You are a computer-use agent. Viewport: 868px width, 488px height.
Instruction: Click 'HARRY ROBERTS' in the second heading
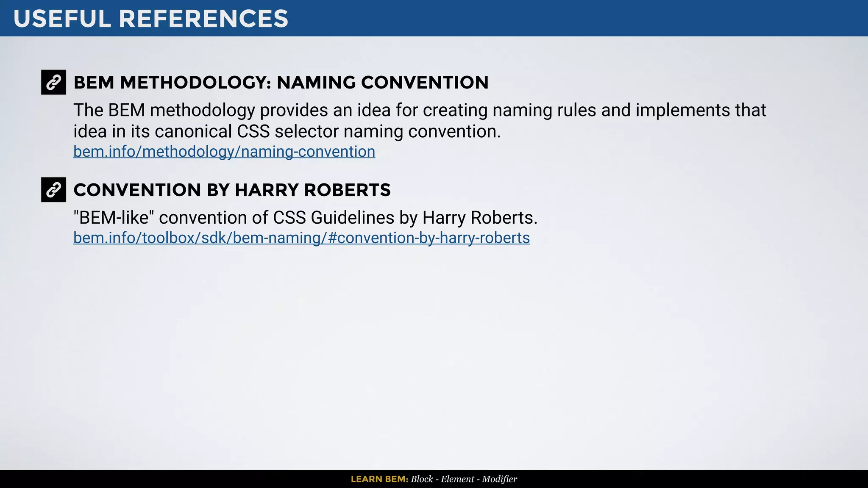(x=313, y=190)
